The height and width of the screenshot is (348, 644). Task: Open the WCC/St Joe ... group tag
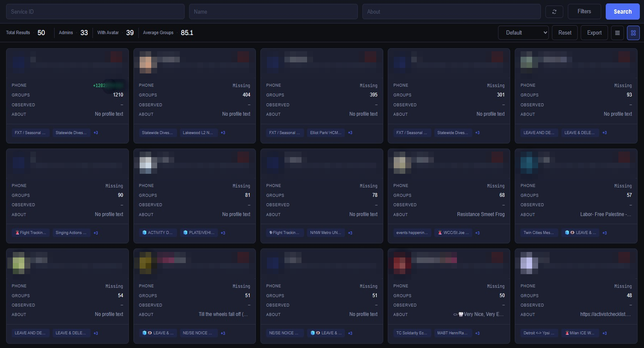(x=453, y=233)
